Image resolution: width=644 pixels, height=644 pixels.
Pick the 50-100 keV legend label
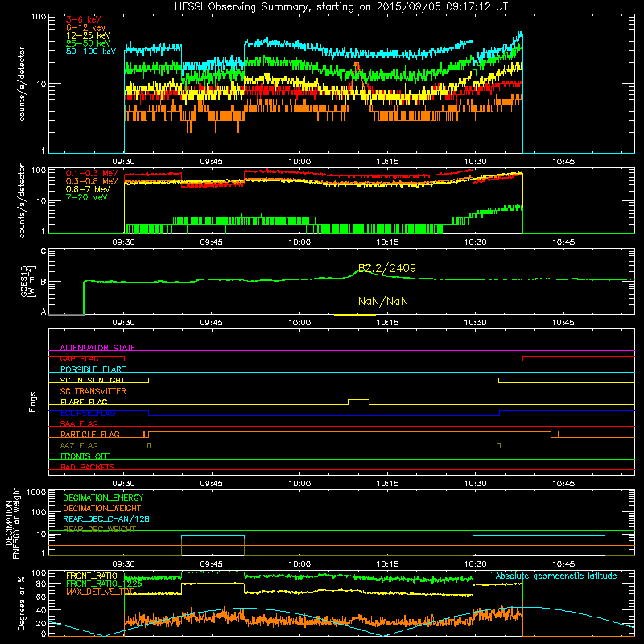point(91,52)
